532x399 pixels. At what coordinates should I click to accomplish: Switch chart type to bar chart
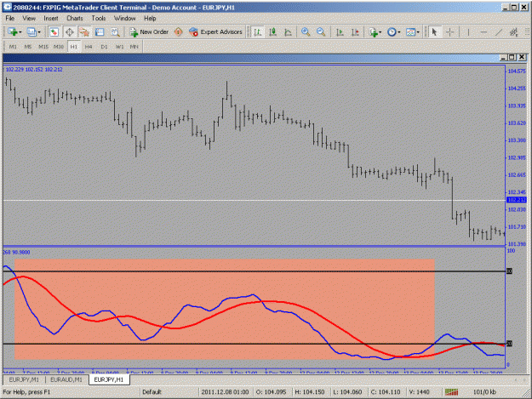pos(258,32)
